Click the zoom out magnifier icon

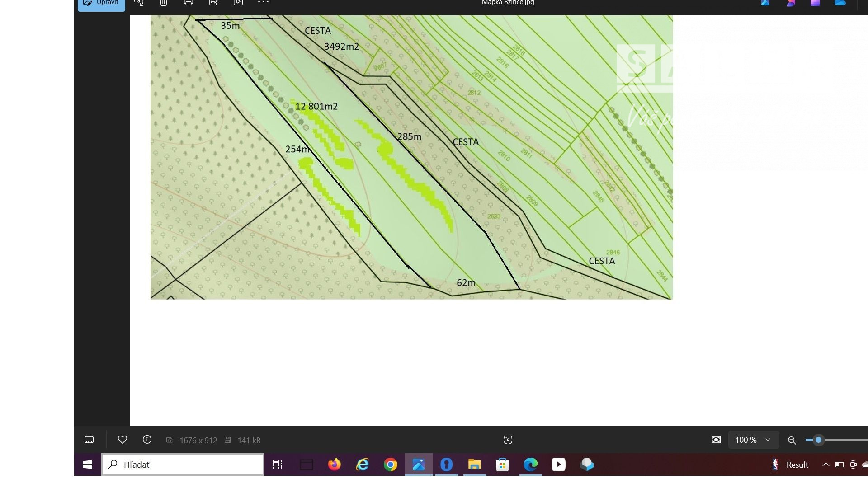coord(792,440)
